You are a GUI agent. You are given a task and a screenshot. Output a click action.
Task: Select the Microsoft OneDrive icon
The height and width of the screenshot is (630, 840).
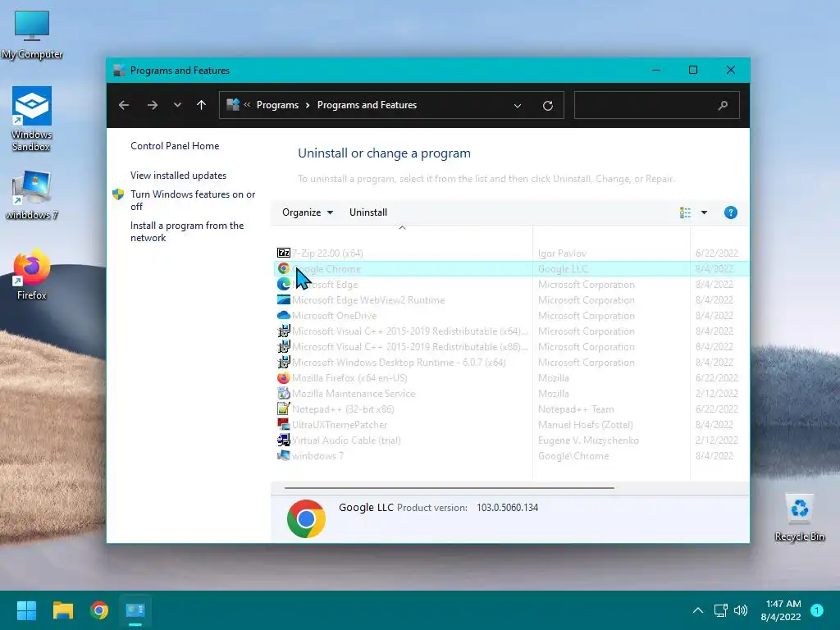[283, 316]
